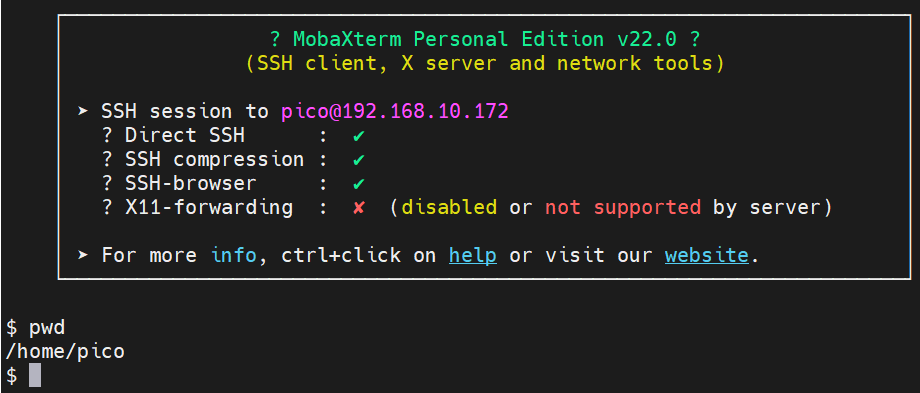Image resolution: width=920 pixels, height=393 pixels.
Task: Click the blue info word
Action: coord(234,256)
